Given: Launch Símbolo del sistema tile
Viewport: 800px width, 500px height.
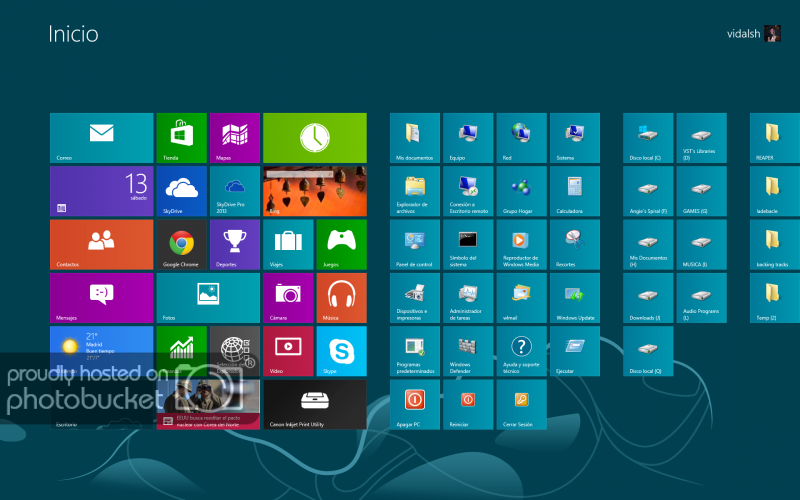Looking at the screenshot, I should (468, 244).
